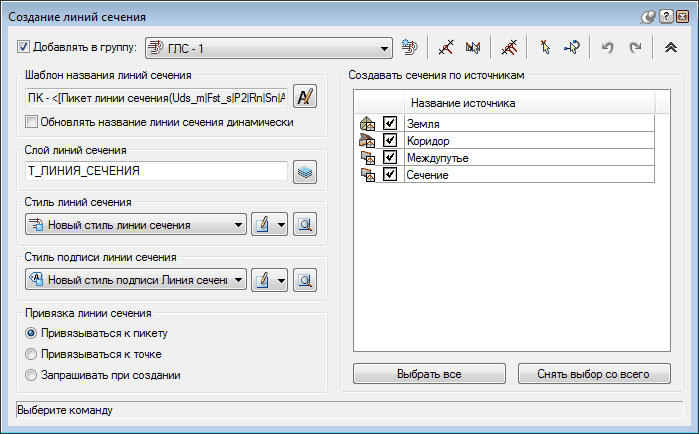Choose "Запрашивать при создании" radio button

tap(33, 375)
